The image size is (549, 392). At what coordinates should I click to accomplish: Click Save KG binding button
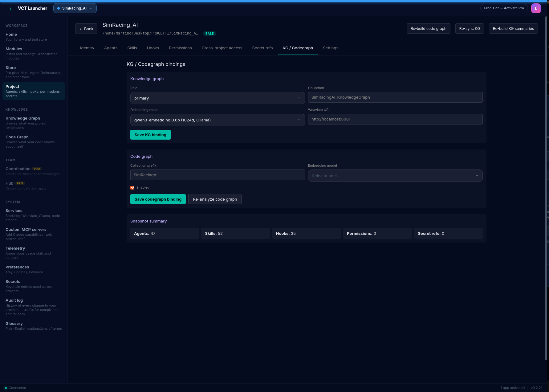coord(150,135)
